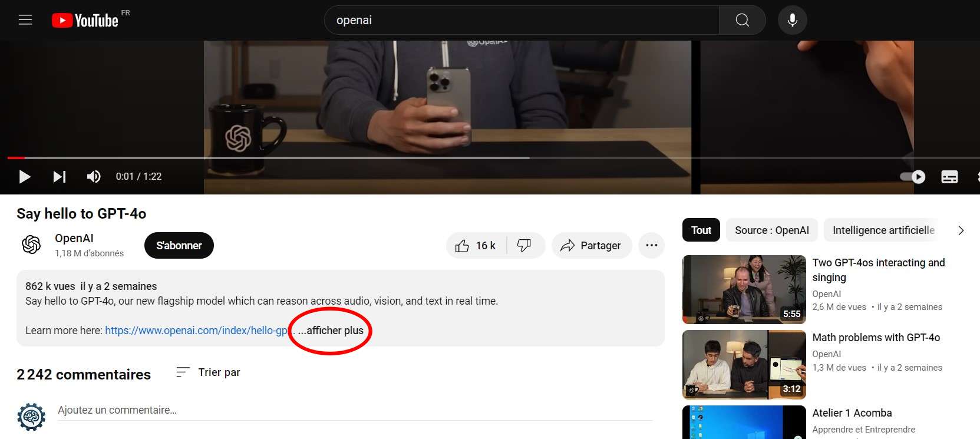
Task: Dislike the video with thumbs down
Action: coord(524,246)
